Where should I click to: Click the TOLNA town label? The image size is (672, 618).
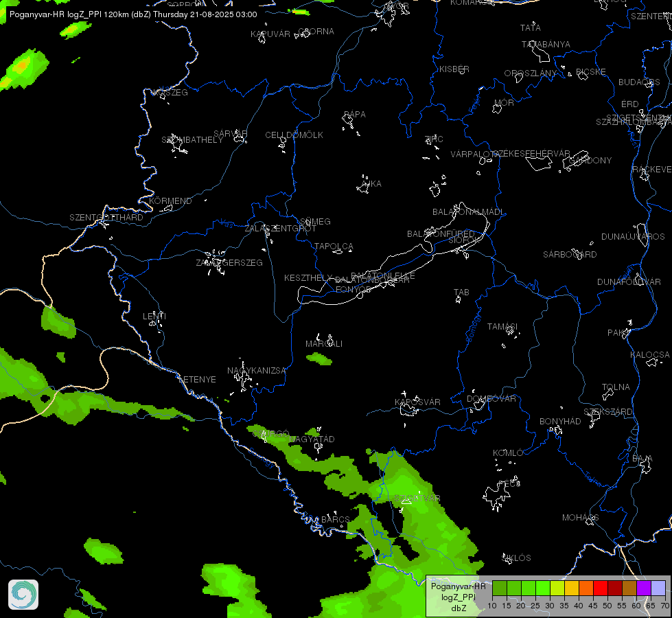coord(616,387)
